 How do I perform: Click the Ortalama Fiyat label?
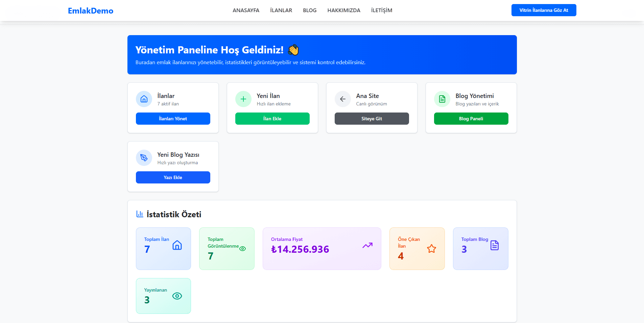pos(287,239)
